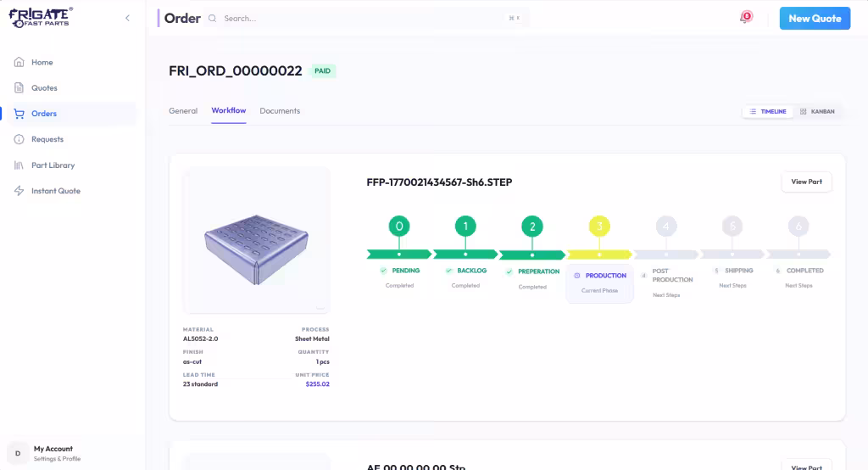This screenshot has height=470, width=868.
Task: Open the notifications bell icon
Action: pos(746,18)
